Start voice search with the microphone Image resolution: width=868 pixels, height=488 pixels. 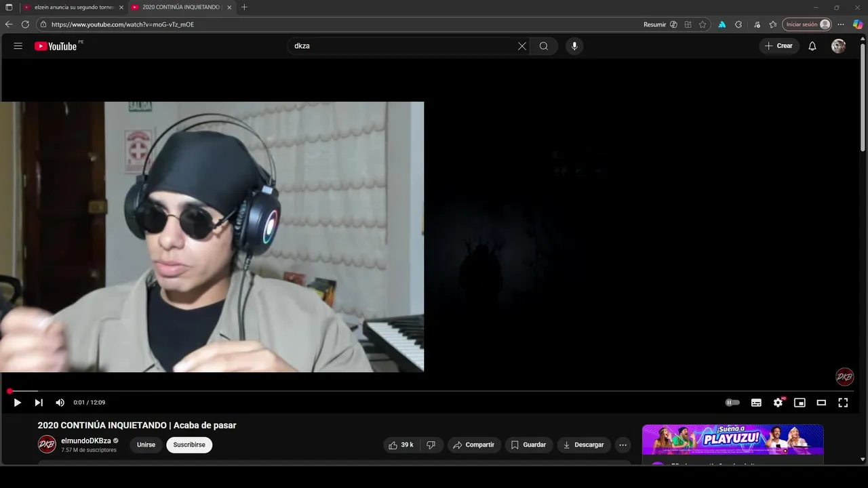[574, 46]
